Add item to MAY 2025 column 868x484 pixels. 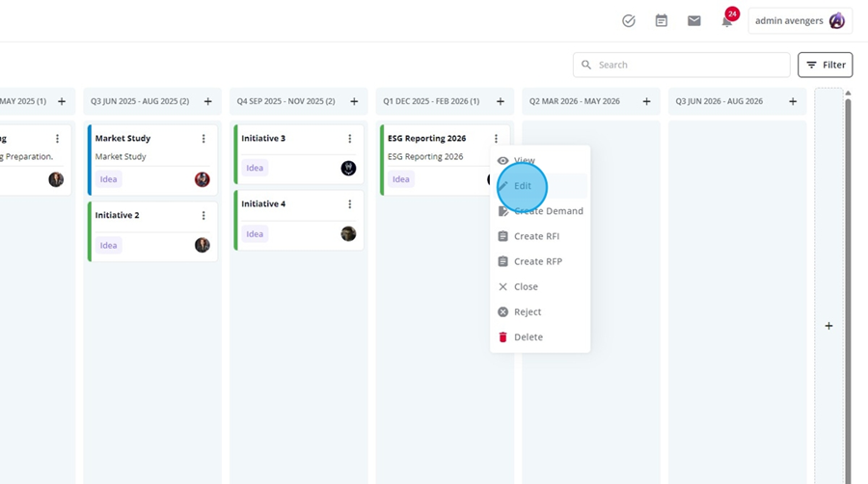62,101
